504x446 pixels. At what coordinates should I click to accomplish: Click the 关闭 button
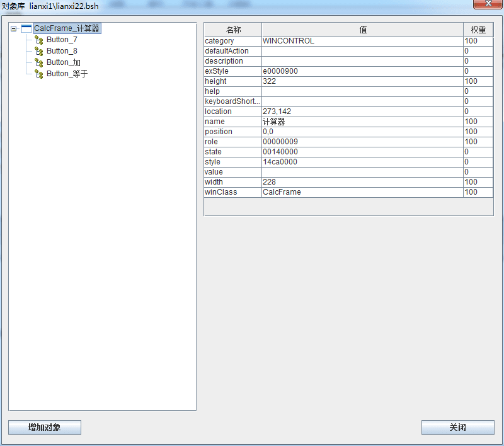(457, 428)
